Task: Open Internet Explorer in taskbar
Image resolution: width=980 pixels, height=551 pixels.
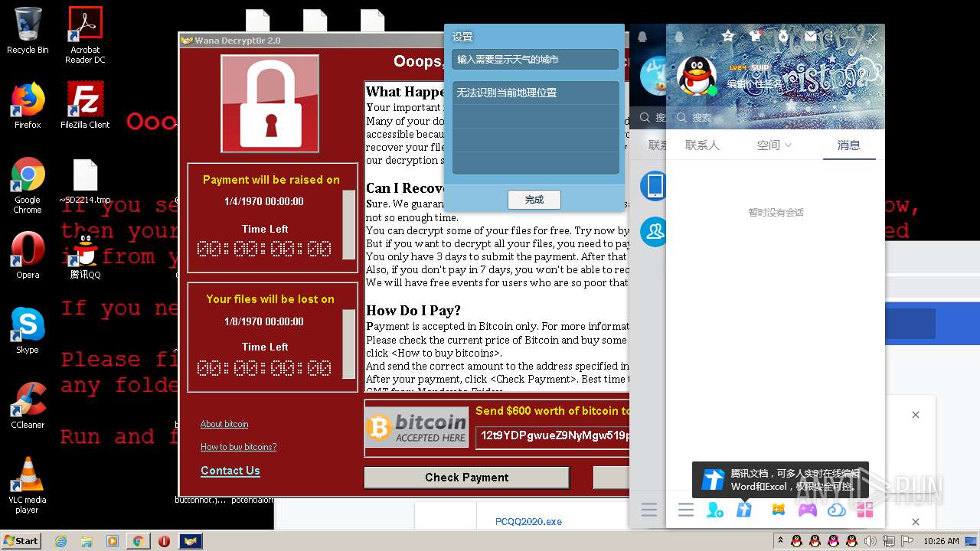Action: [x=61, y=541]
